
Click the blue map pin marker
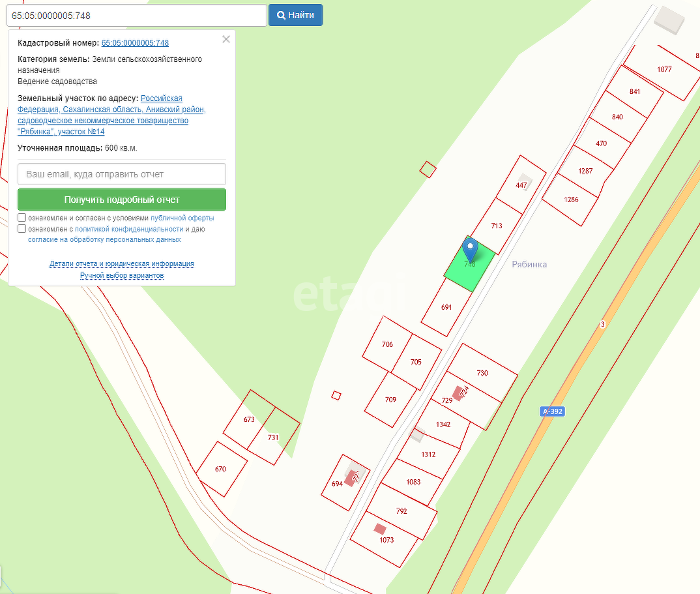[470, 250]
